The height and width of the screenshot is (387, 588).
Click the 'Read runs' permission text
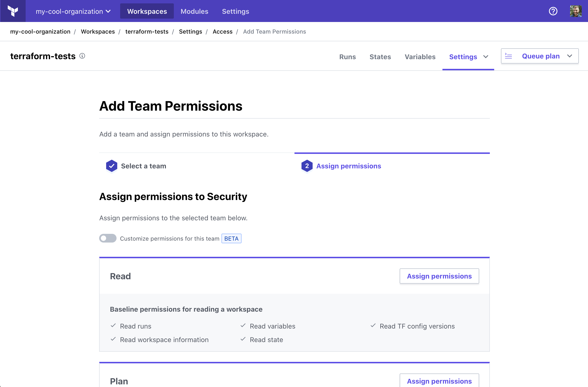pyautogui.click(x=136, y=326)
